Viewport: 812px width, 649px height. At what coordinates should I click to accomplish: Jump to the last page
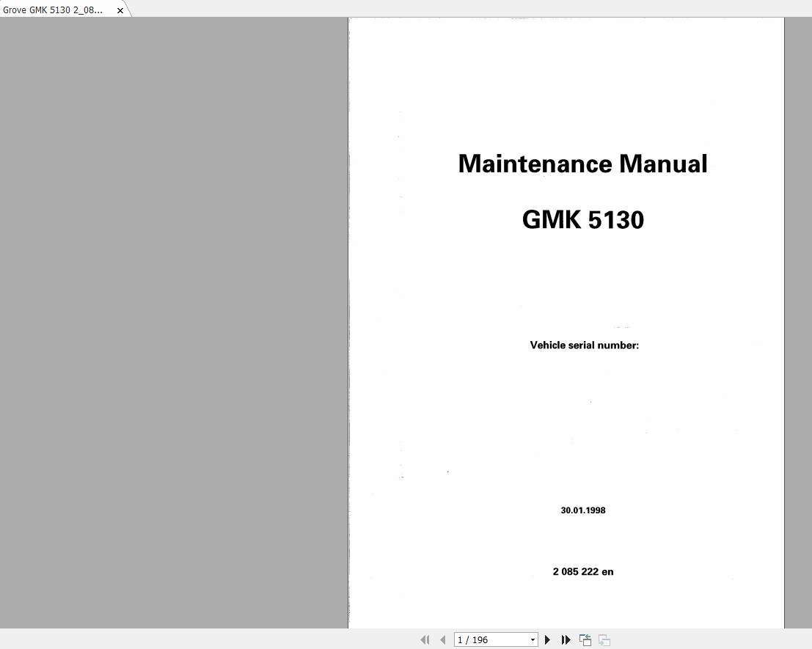(x=566, y=639)
